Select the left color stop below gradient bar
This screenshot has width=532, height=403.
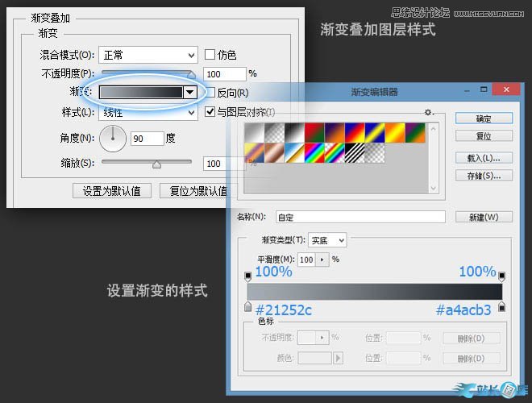[x=247, y=307]
